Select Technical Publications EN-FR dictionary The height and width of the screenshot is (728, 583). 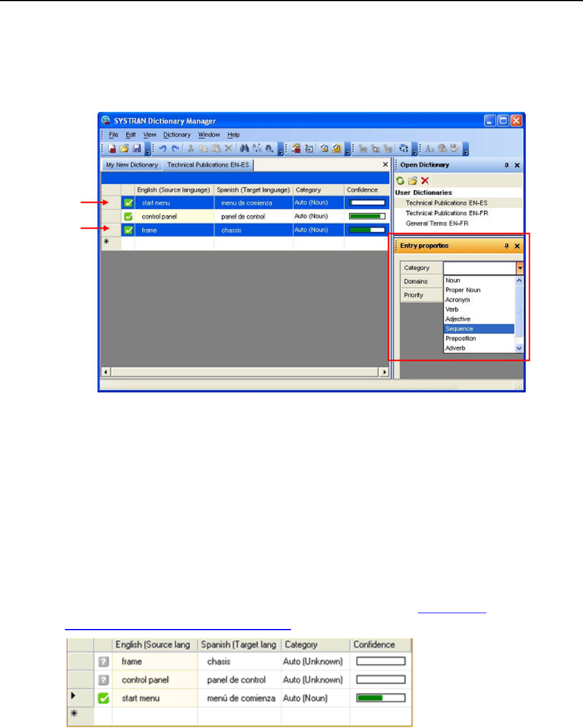point(447,213)
